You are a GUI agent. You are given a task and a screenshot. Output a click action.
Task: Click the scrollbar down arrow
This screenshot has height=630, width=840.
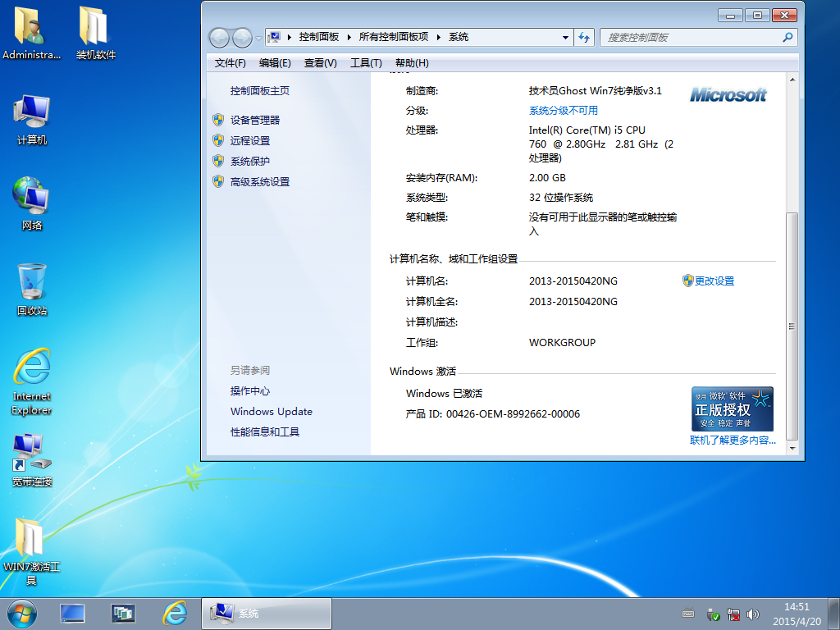[x=792, y=449]
